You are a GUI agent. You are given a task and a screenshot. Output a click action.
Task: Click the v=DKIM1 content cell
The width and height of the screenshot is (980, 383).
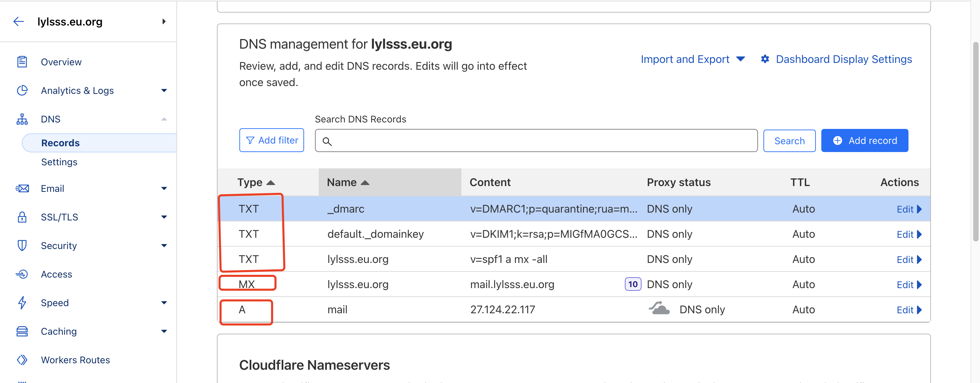tap(554, 234)
